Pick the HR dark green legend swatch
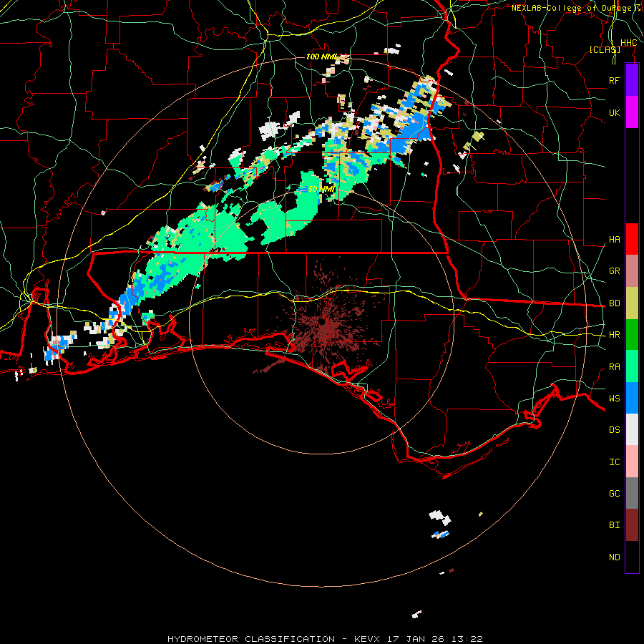Viewport: 644px width, 644px height. (x=632, y=334)
